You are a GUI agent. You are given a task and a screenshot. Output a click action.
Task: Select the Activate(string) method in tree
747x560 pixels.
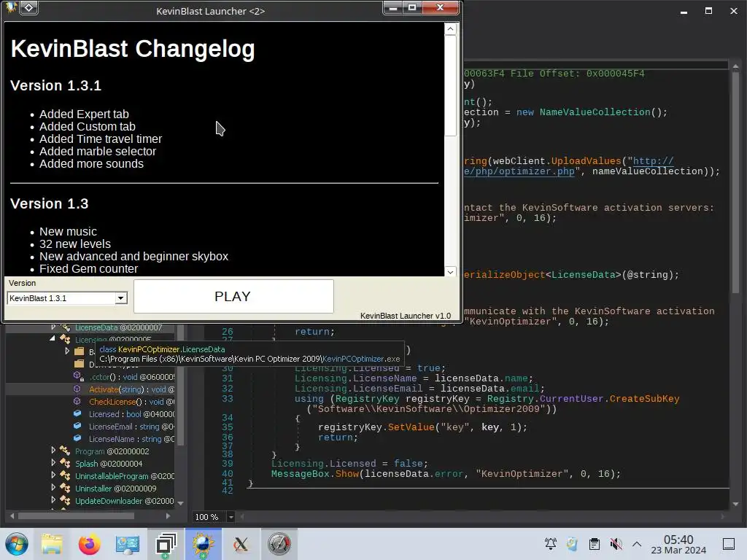pyautogui.click(x=131, y=389)
